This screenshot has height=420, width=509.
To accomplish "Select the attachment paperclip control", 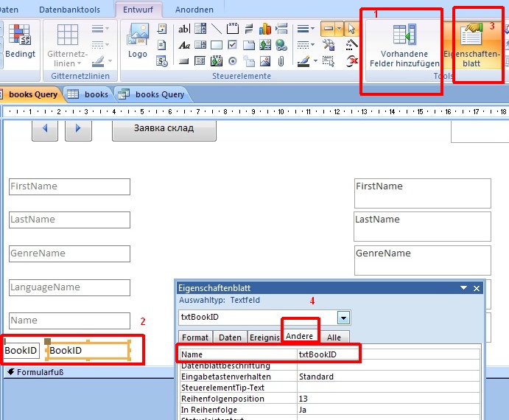I will click(x=281, y=61).
